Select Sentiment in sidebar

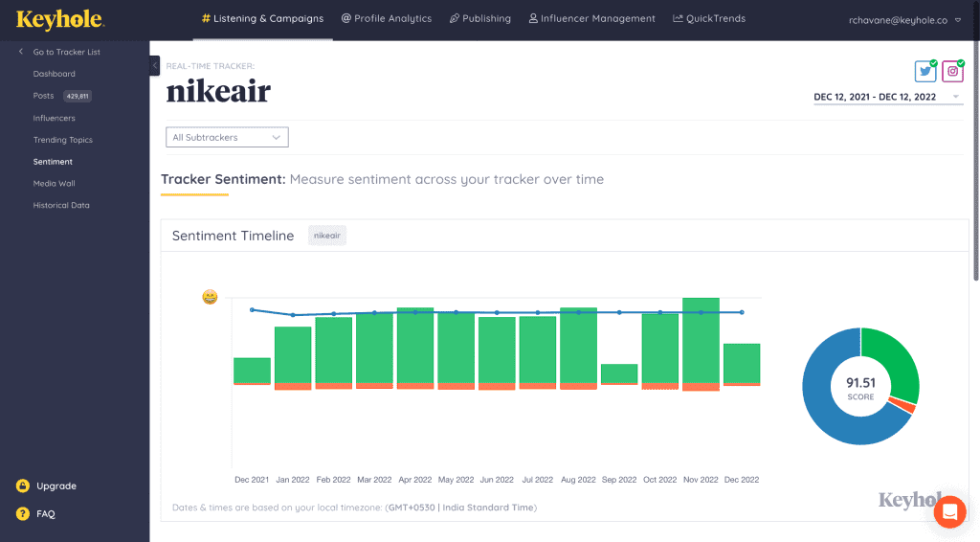(53, 162)
